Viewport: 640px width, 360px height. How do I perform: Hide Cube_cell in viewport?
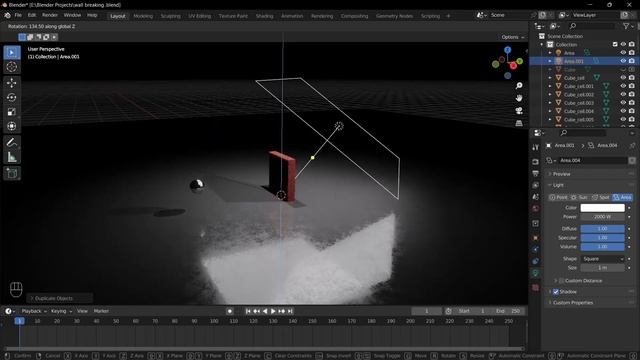point(623,78)
